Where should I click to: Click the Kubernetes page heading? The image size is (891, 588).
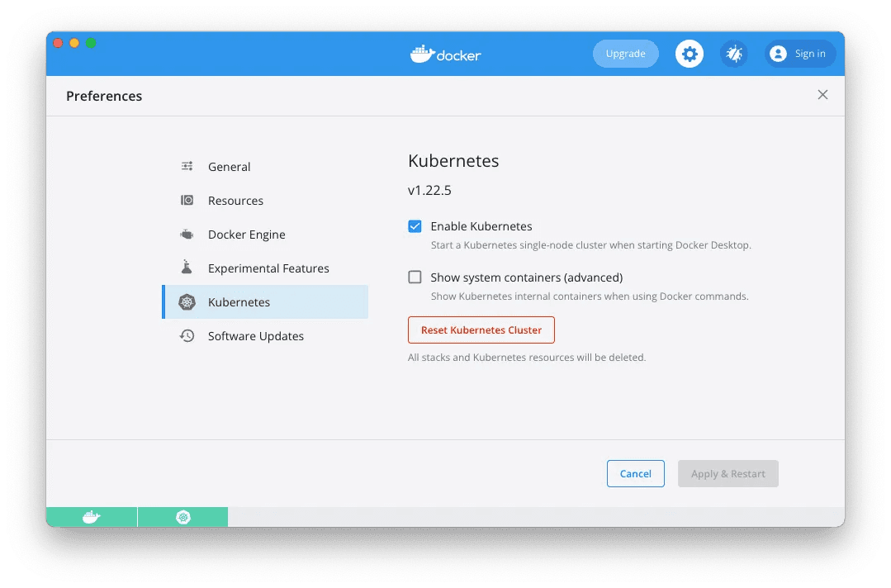tap(453, 161)
